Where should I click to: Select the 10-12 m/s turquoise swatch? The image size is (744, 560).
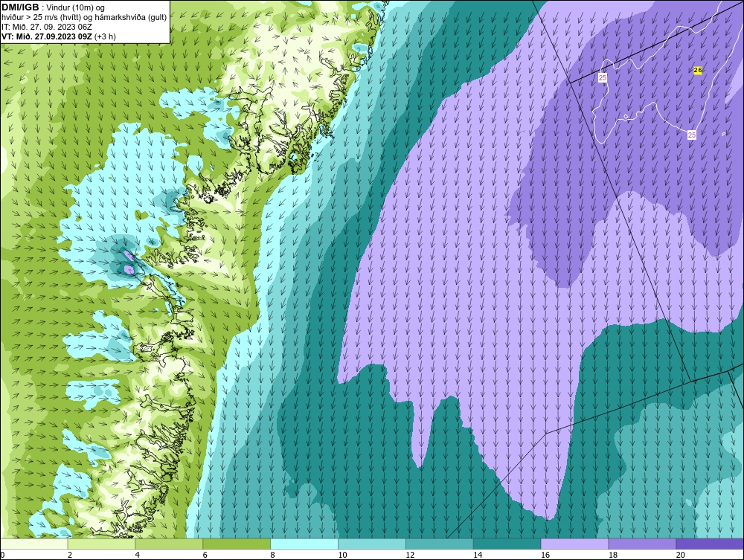tap(372, 544)
